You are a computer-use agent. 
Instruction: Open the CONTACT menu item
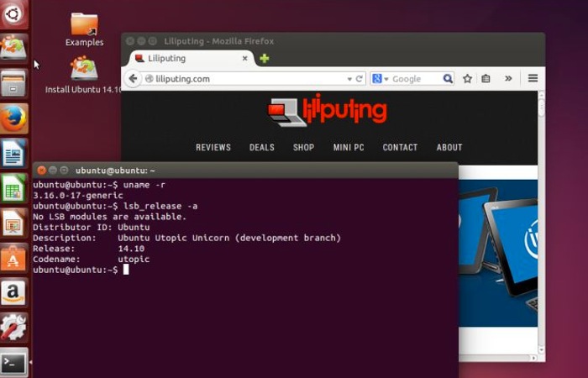tap(400, 147)
